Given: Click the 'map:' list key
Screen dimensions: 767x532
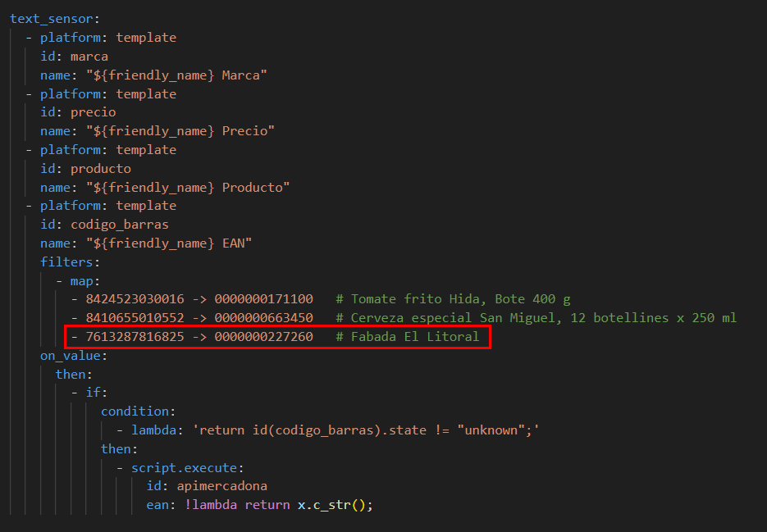Looking at the screenshot, I should (85, 280).
